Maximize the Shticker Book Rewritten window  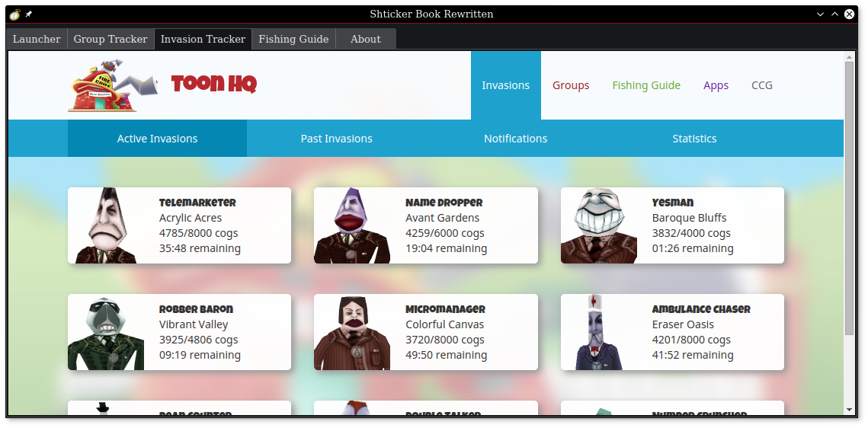tap(834, 14)
